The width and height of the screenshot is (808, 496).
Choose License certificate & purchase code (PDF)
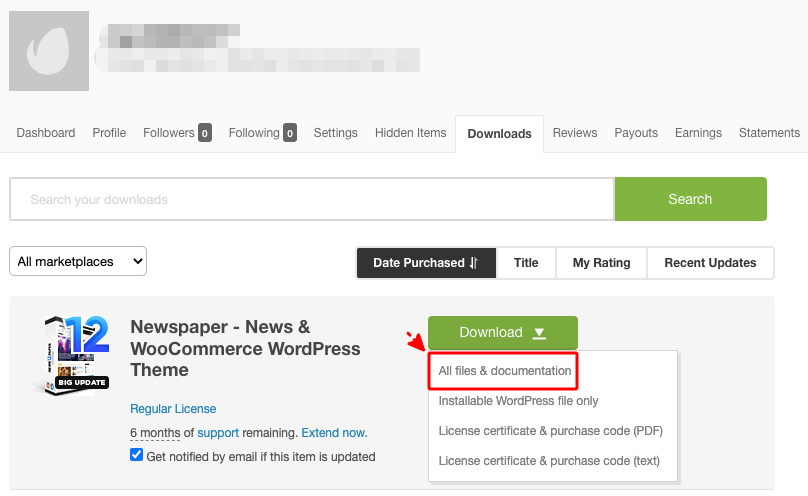(x=550, y=431)
